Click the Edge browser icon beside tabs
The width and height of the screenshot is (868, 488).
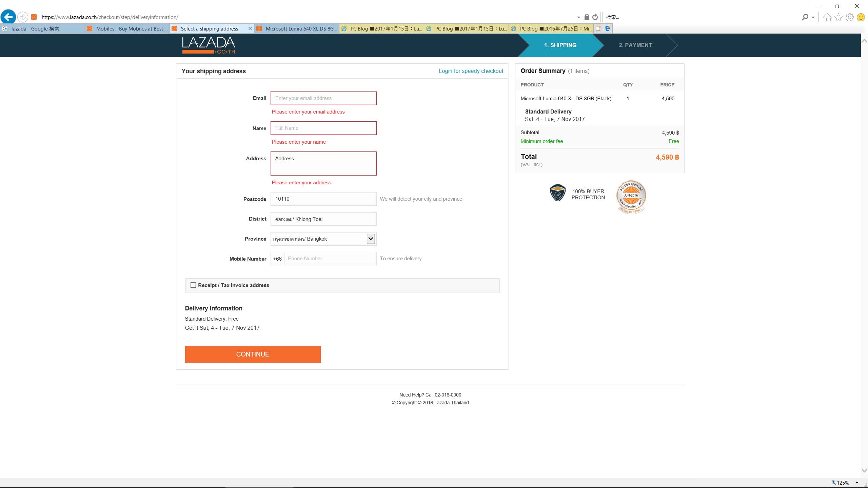[x=608, y=28]
